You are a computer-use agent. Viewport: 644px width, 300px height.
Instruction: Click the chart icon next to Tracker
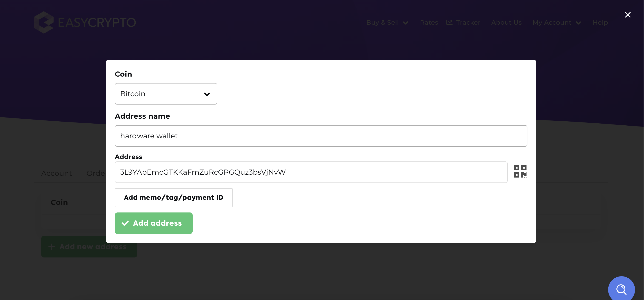[x=449, y=22]
